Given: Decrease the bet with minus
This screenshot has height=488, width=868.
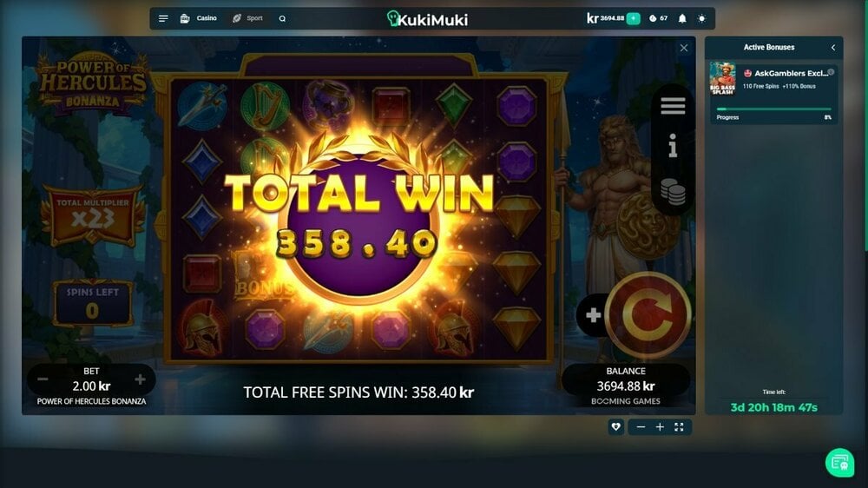Looking at the screenshot, I should coord(43,379).
